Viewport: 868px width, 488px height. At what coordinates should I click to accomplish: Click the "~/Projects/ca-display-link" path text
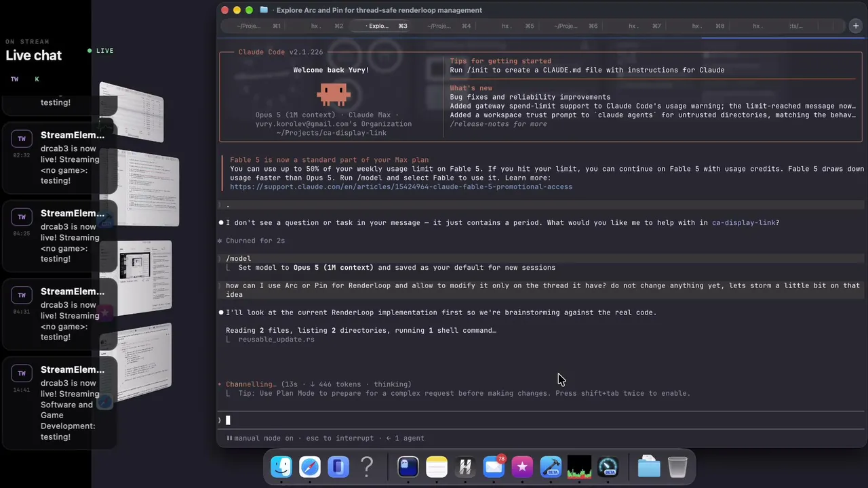pos(331,133)
